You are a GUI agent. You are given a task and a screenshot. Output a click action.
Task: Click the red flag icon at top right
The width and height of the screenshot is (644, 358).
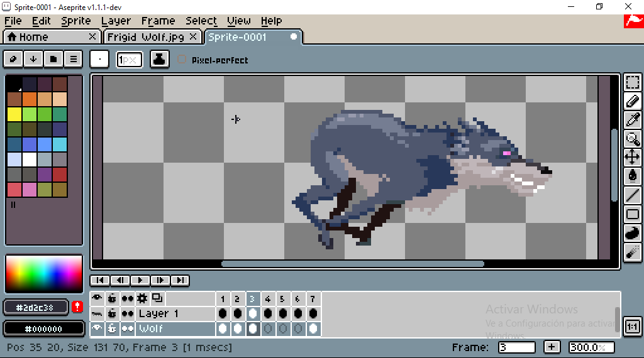(x=634, y=21)
